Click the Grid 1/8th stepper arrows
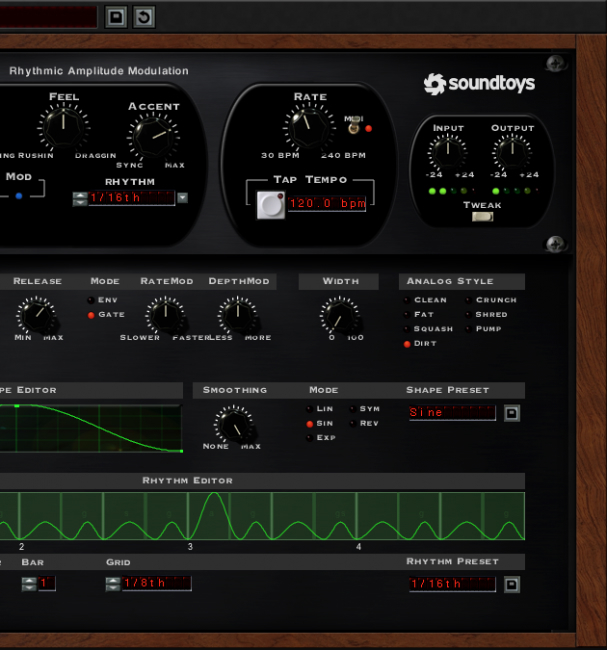This screenshot has width=607, height=650. coord(112,584)
